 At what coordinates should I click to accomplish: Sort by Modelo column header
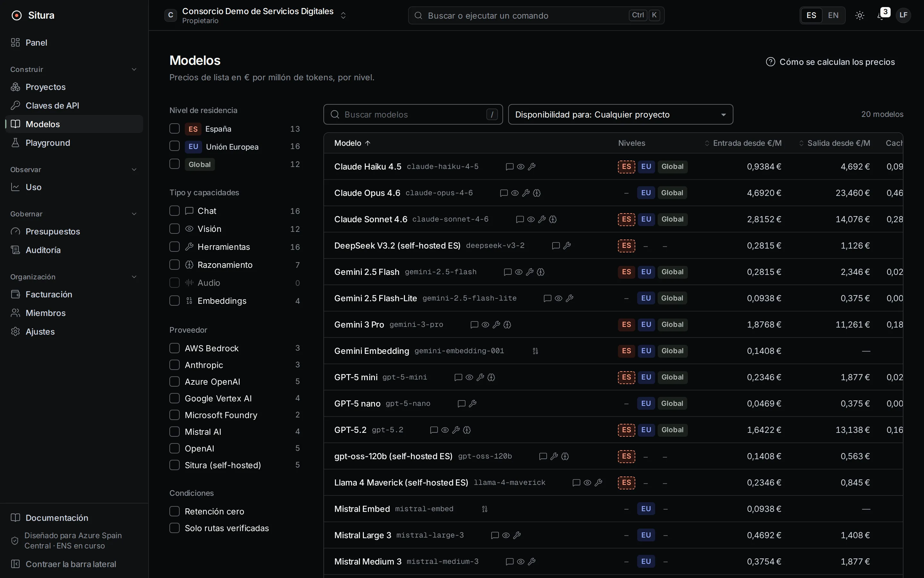coord(352,143)
